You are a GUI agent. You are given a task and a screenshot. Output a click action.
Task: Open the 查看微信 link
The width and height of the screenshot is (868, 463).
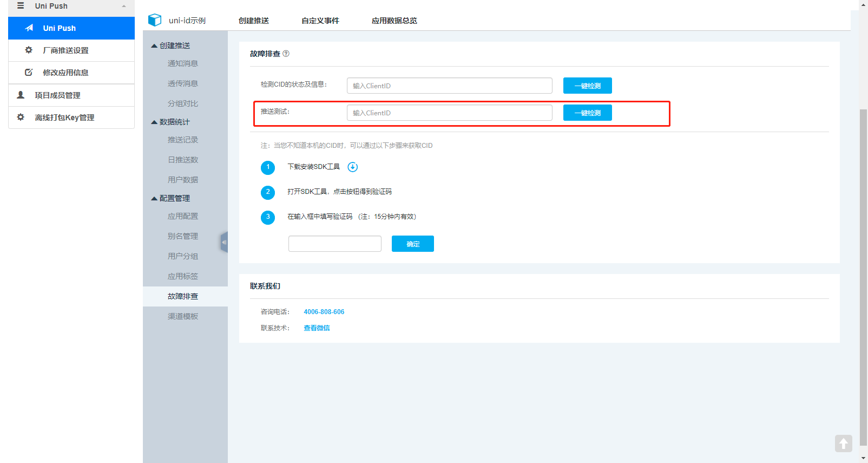(x=317, y=328)
